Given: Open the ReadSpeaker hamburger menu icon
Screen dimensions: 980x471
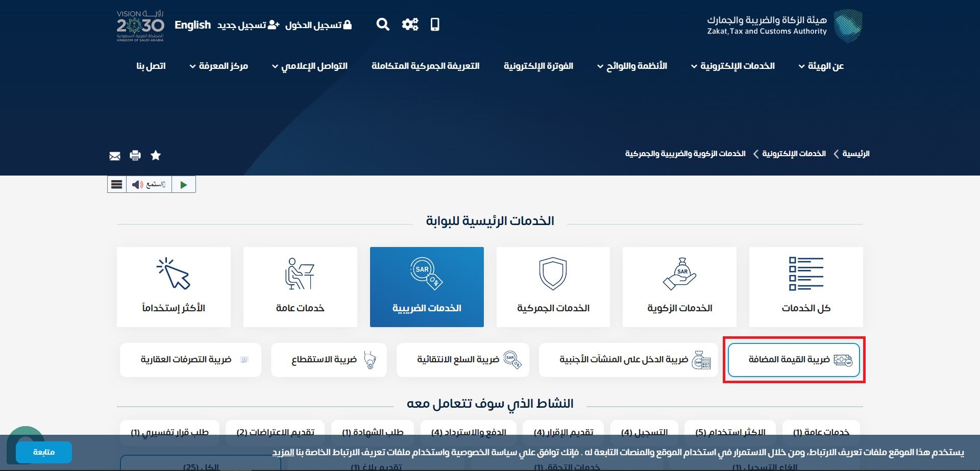Looking at the screenshot, I should (116, 184).
